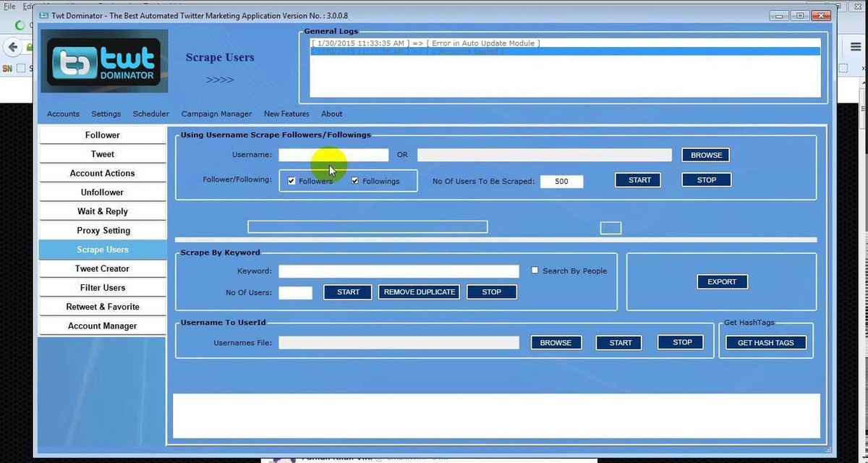Click the Export button
This screenshot has width=868, height=463.
click(721, 281)
